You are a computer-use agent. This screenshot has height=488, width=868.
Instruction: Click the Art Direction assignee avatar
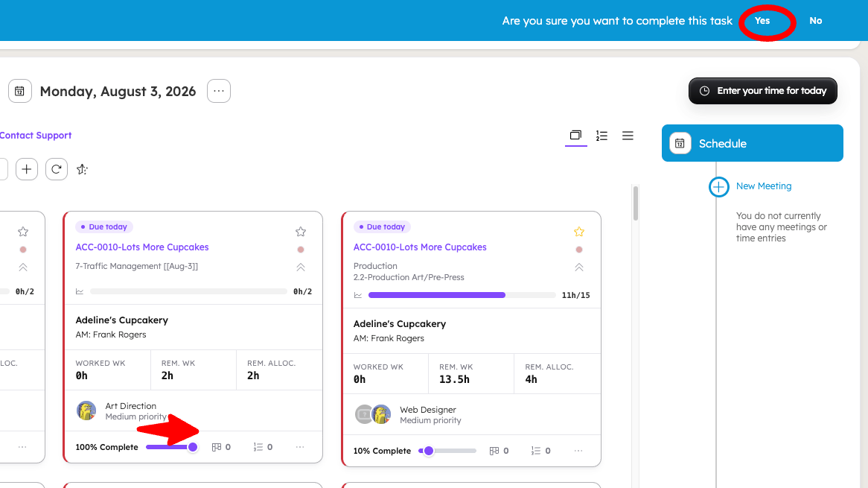click(86, 411)
